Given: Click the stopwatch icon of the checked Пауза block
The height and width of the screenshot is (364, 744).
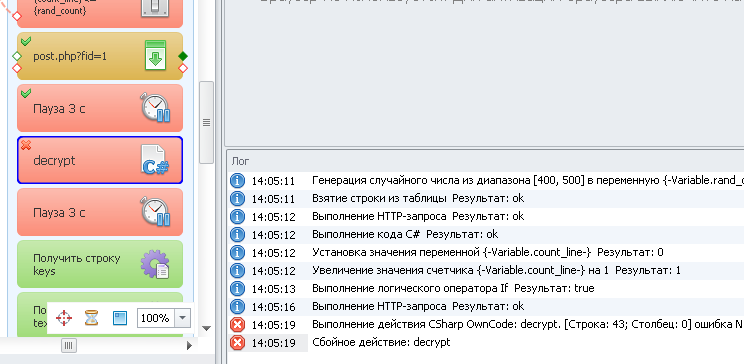Looking at the screenshot, I should click(x=155, y=108).
